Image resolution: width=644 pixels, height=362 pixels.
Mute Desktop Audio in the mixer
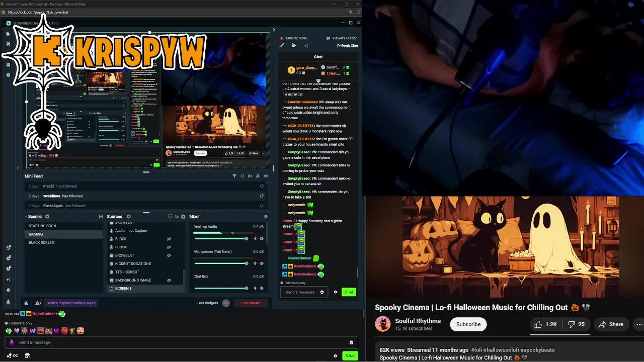[x=255, y=239]
